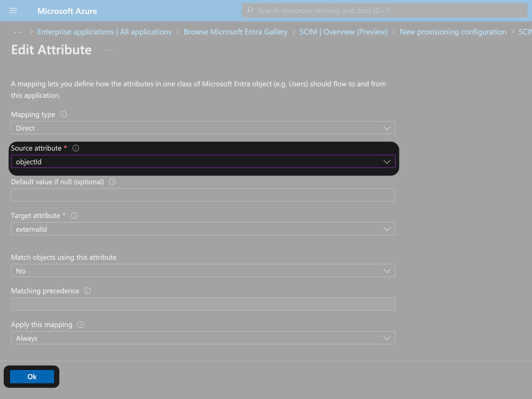Show info for Source attribute
Screen dimensions: 532x399
76,148
